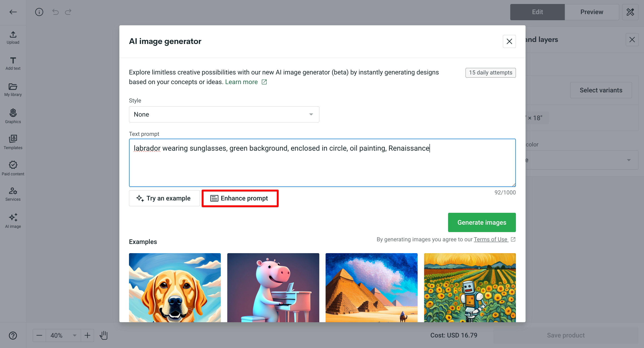This screenshot has height=348, width=644.
Task: Select the Graphics tool
Action: (x=13, y=116)
